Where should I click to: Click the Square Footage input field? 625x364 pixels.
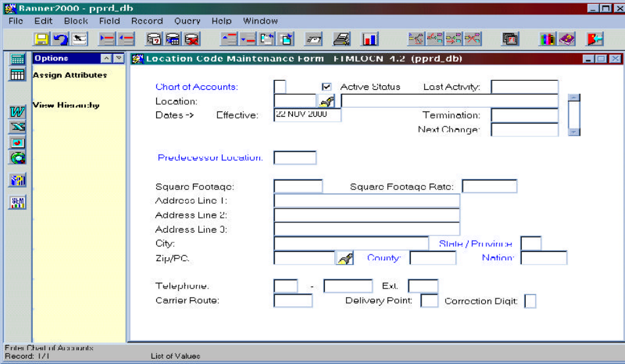tap(298, 186)
